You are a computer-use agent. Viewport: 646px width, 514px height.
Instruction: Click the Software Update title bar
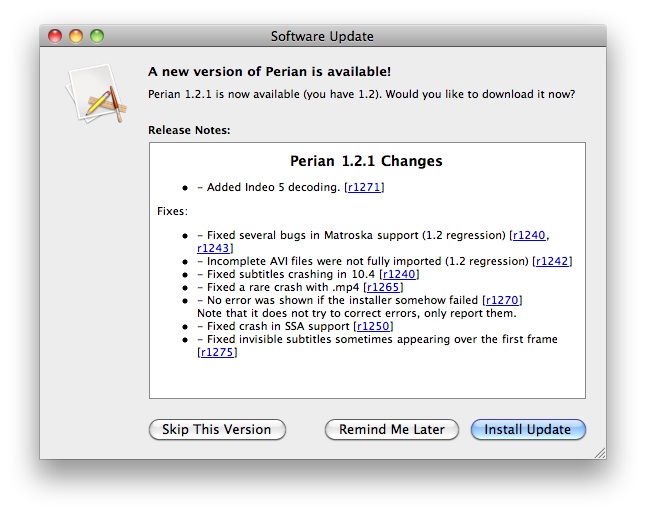[x=323, y=36]
